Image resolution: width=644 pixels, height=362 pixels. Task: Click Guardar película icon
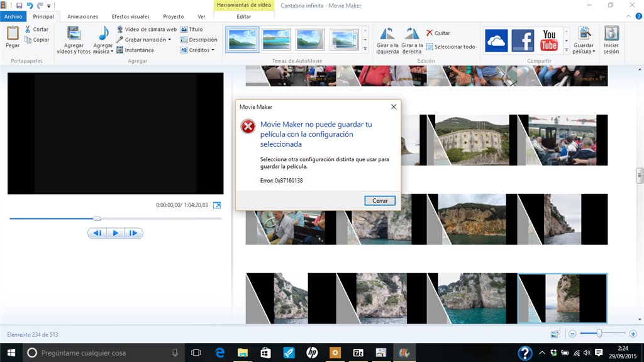[584, 34]
